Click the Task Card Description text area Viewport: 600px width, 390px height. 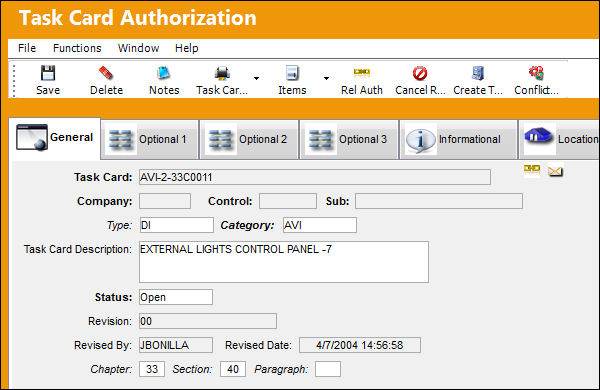click(284, 262)
